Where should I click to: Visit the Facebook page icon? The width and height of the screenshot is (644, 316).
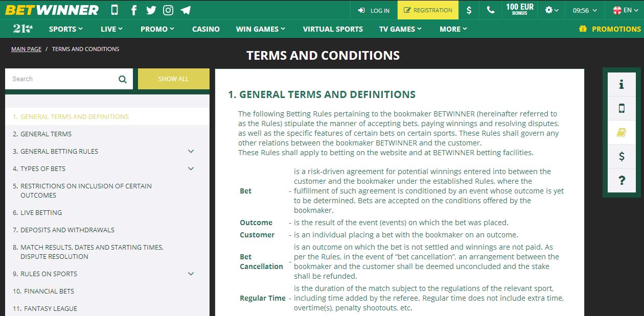coord(134,10)
